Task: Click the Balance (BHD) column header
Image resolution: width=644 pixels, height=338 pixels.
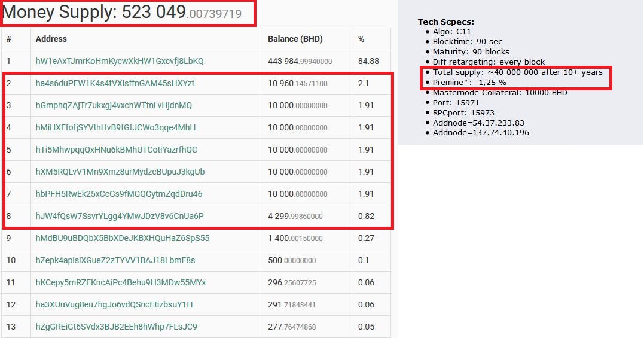Action: tap(295, 39)
